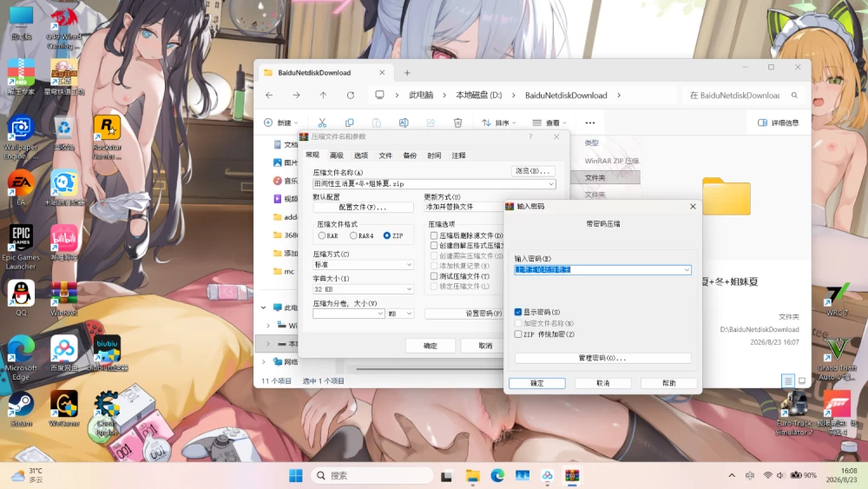The image size is (868, 489).
Task: Open the 查看 view dropdown in Explorer
Action: [549, 122]
